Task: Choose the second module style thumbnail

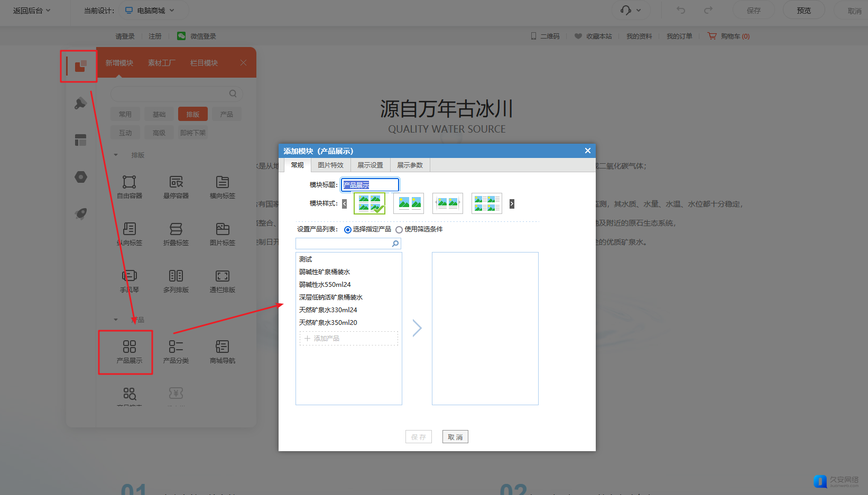Action: click(x=409, y=203)
